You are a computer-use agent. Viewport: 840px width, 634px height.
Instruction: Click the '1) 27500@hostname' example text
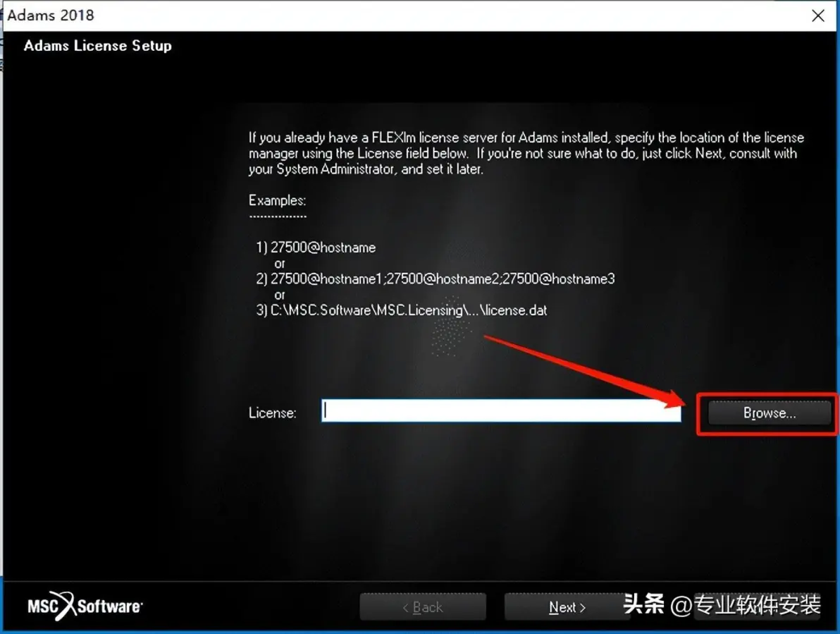(x=316, y=248)
